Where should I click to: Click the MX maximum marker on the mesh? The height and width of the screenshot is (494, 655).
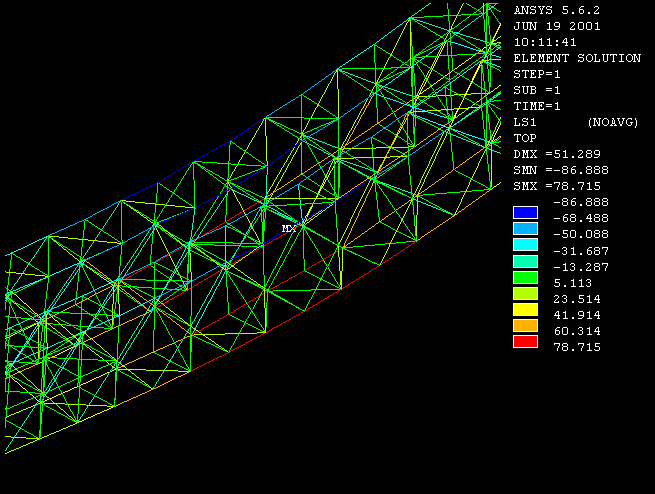pos(289,229)
